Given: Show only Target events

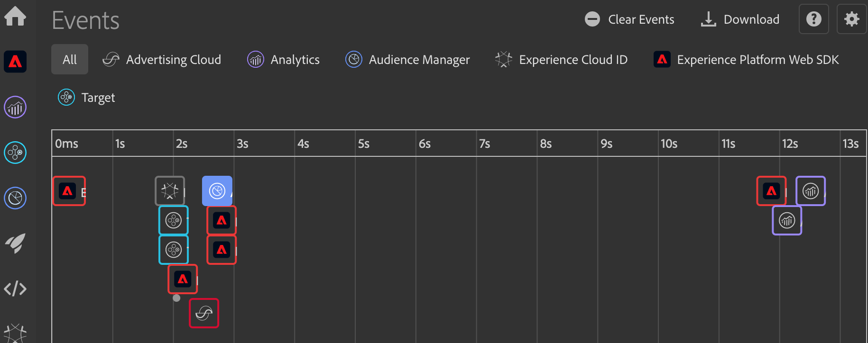Looking at the screenshot, I should pyautogui.click(x=86, y=98).
